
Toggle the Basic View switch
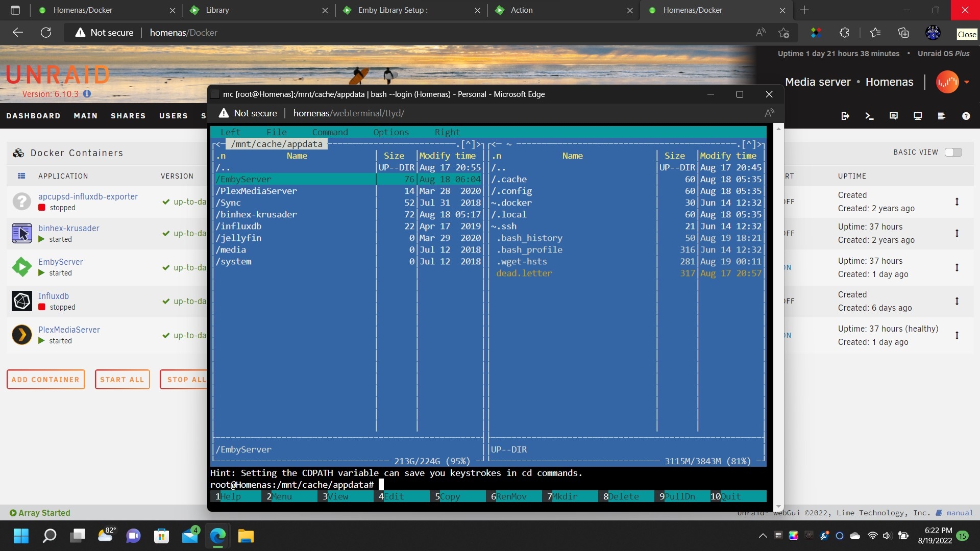coord(953,152)
